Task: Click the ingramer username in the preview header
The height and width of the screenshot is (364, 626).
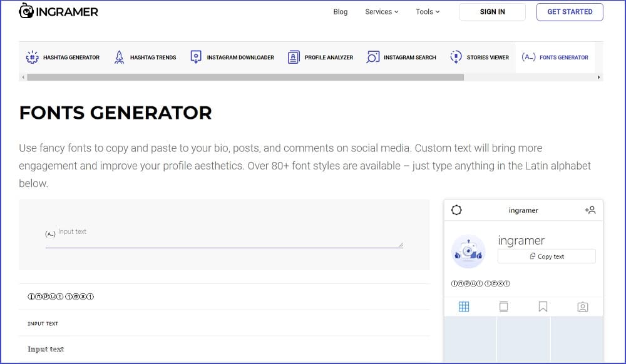Action: click(x=523, y=210)
